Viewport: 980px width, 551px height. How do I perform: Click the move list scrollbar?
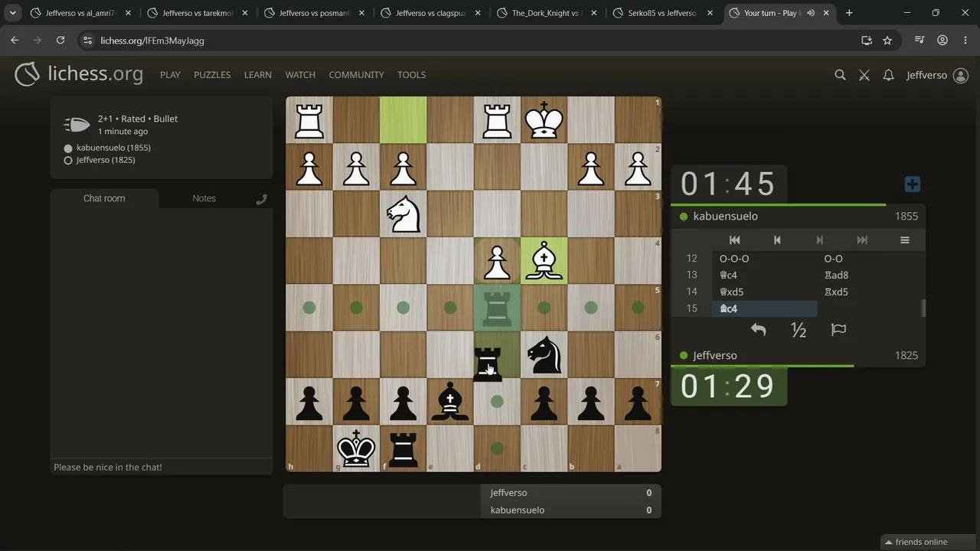tap(923, 308)
